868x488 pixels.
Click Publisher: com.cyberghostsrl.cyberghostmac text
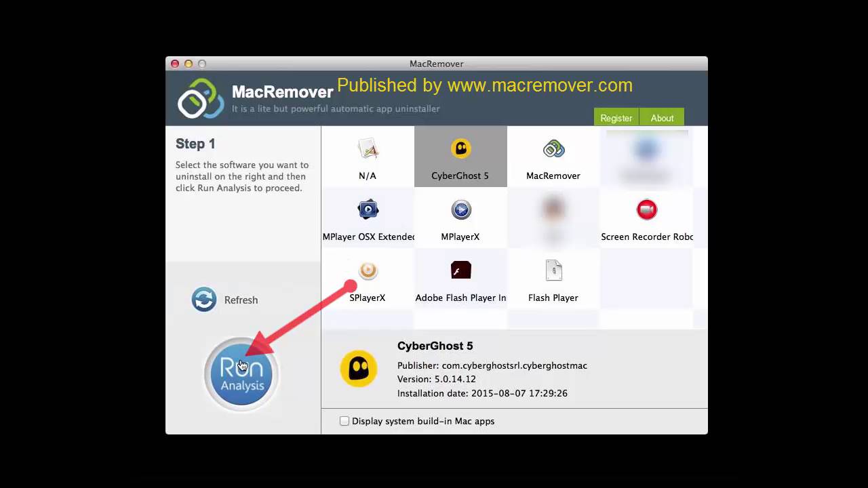(492, 365)
